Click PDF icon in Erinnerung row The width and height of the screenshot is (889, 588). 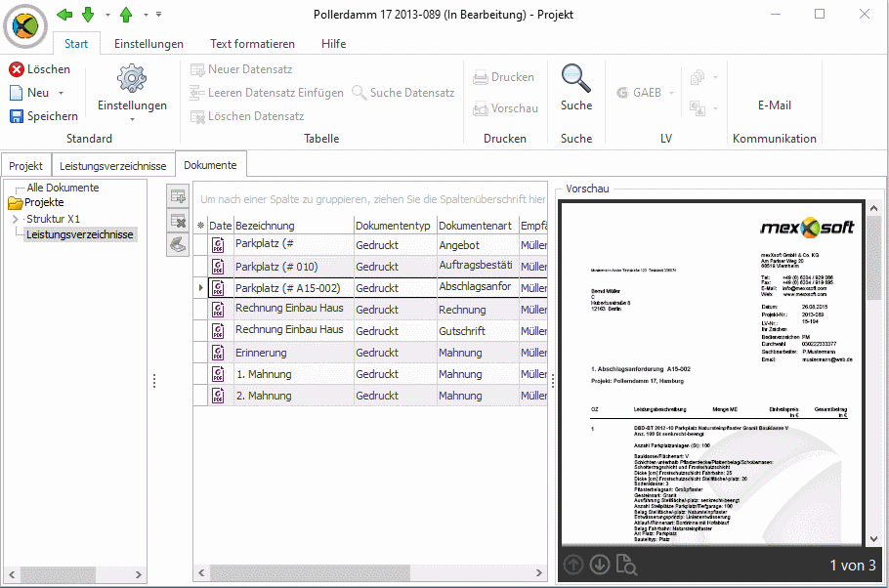coord(218,353)
